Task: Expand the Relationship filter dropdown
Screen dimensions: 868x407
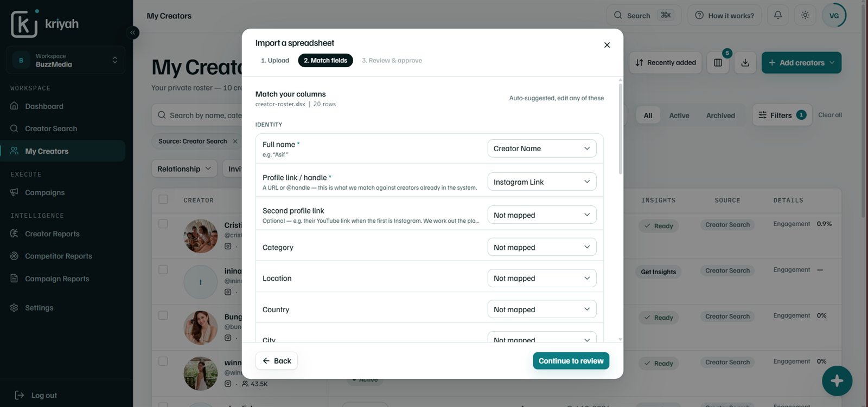Action: pyautogui.click(x=184, y=169)
